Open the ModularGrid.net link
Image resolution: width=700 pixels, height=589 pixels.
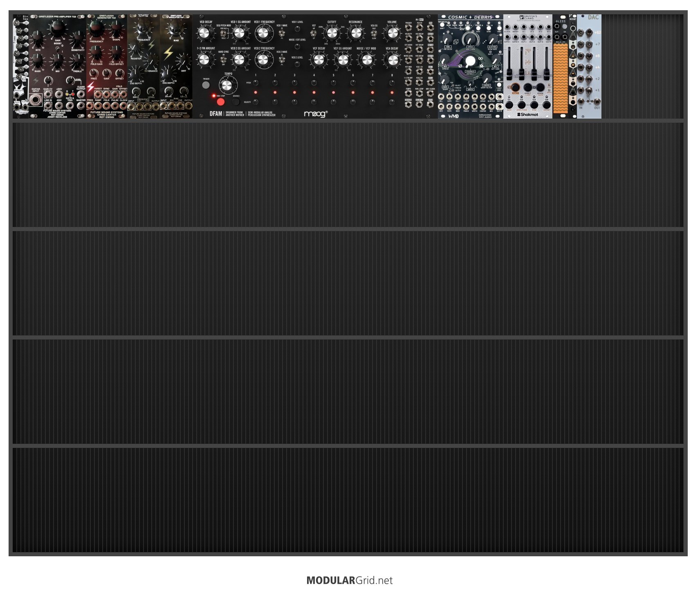349,580
